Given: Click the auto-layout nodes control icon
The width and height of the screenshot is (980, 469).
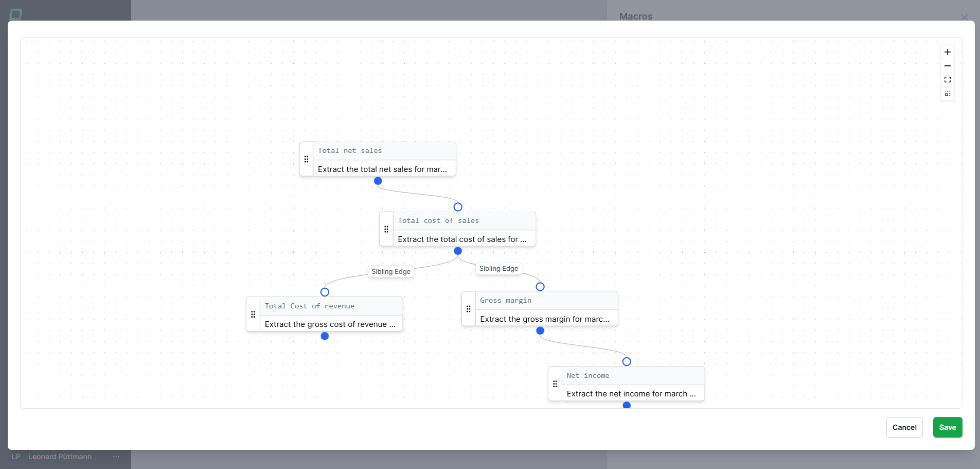Looking at the screenshot, I should pyautogui.click(x=947, y=94).
